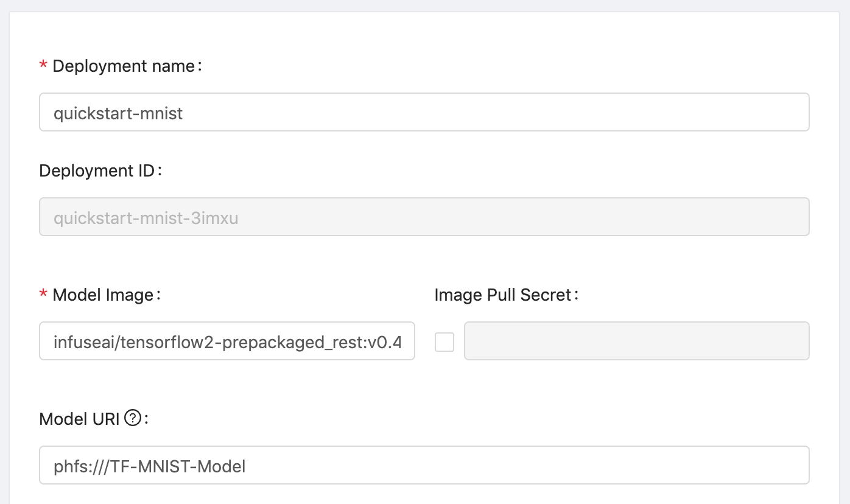
Task: Click the "quickstart-mnist-3imxu" ID text
Action: pos(146,218)
